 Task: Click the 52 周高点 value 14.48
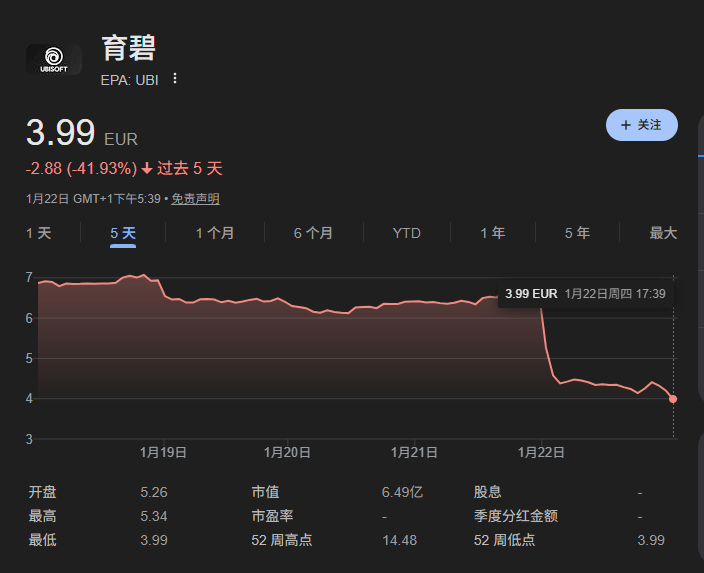(399, 540)
